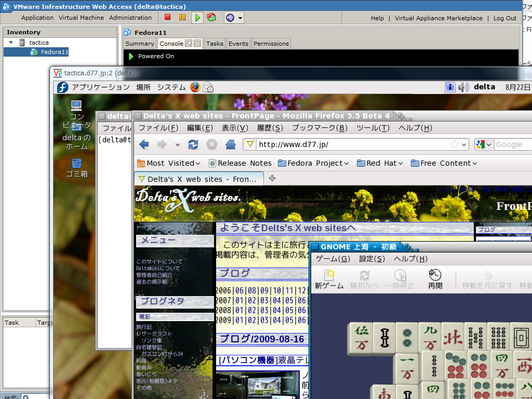Click the Firefox reload page icon

pos(193,144)
